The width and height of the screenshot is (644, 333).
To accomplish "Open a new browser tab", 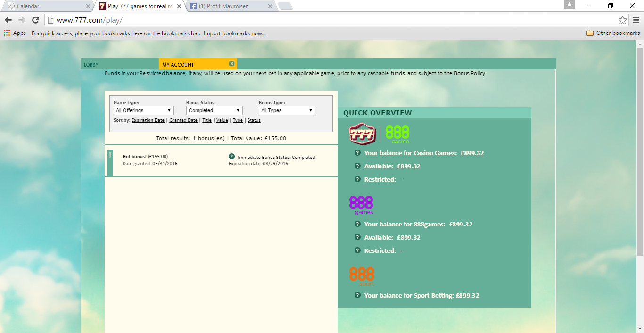I will click(285, 6).
